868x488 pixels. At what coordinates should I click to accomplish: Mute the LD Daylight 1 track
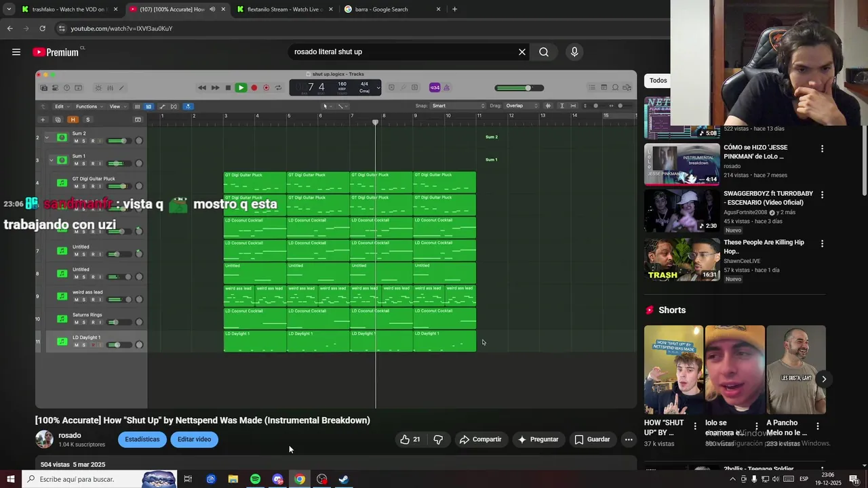click(x=76, y=345)
